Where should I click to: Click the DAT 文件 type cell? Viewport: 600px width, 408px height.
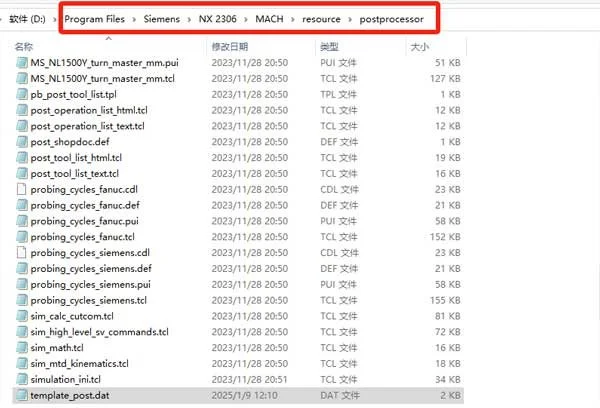pyautogui.click(x=340, y=395)
